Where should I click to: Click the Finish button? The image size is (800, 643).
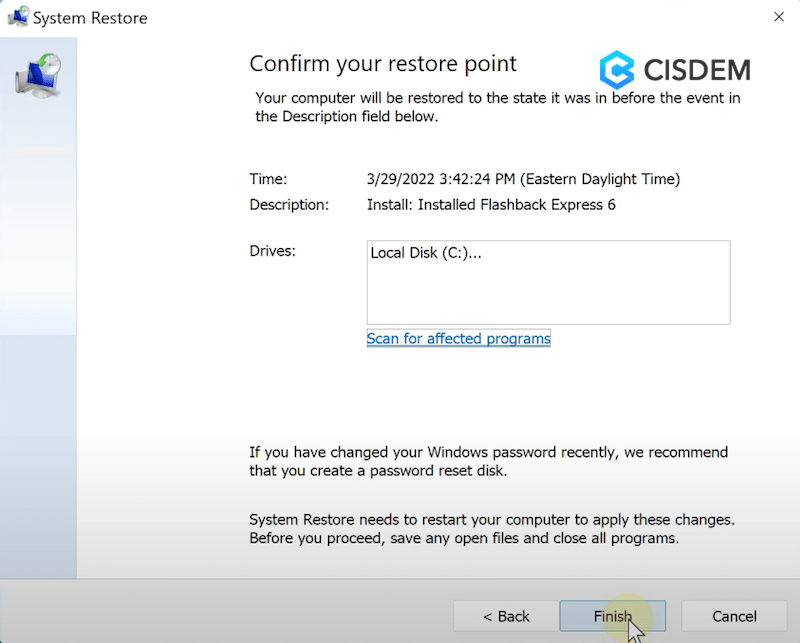coord(612,616)
